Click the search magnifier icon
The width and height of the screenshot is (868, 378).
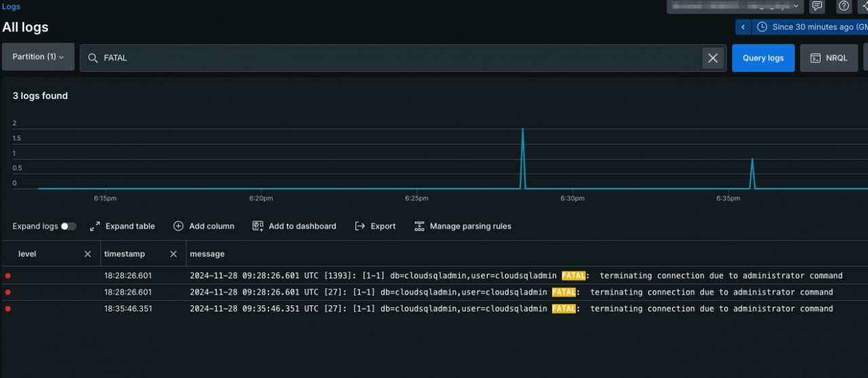pyautogui.click(x=93, y=58)
